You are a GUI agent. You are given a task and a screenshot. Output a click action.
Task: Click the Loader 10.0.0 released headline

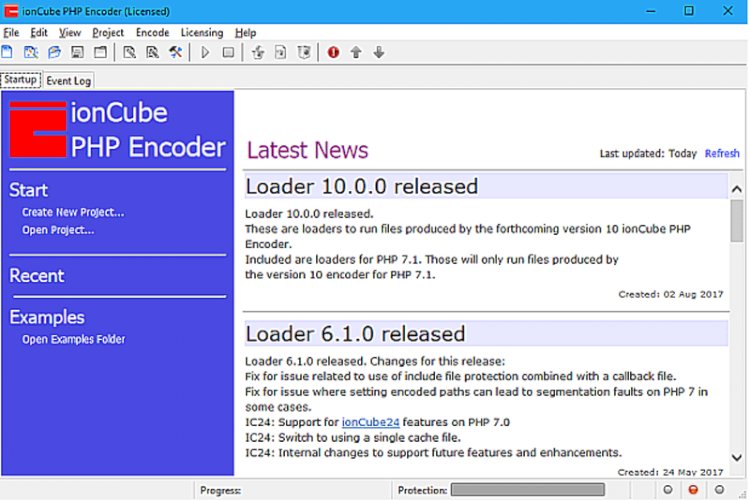click(362, 187)
